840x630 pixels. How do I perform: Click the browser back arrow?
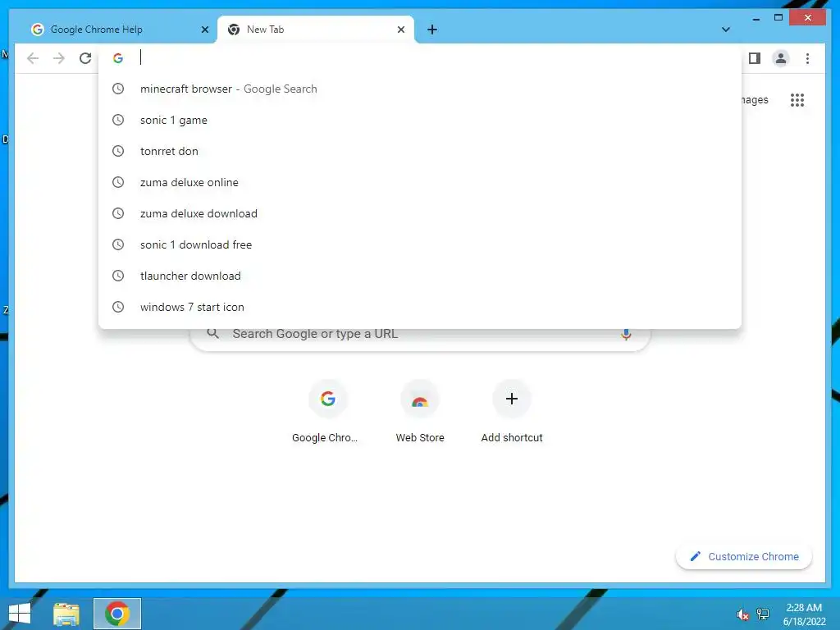point(33,58)
